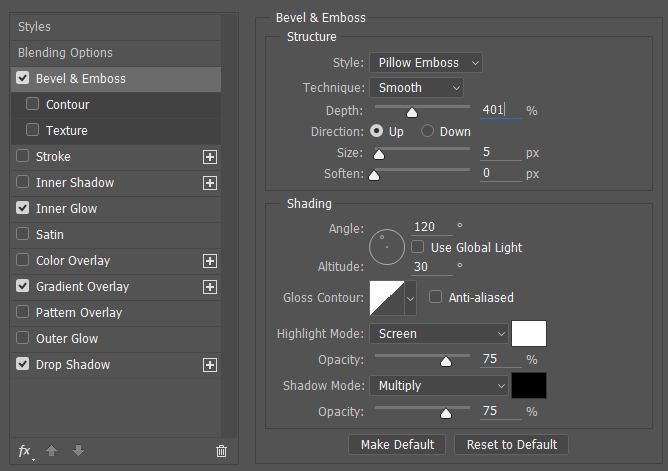Select the Down direction radio button
The height and width of the screenshot is (471, 668).
pyautogui.click(x=427, y=131)
